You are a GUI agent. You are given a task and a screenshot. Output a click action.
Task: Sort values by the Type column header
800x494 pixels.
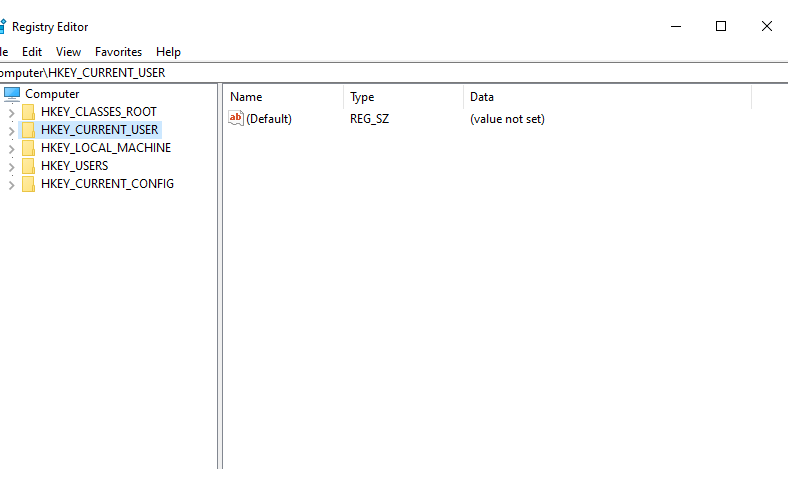(404, 97)
